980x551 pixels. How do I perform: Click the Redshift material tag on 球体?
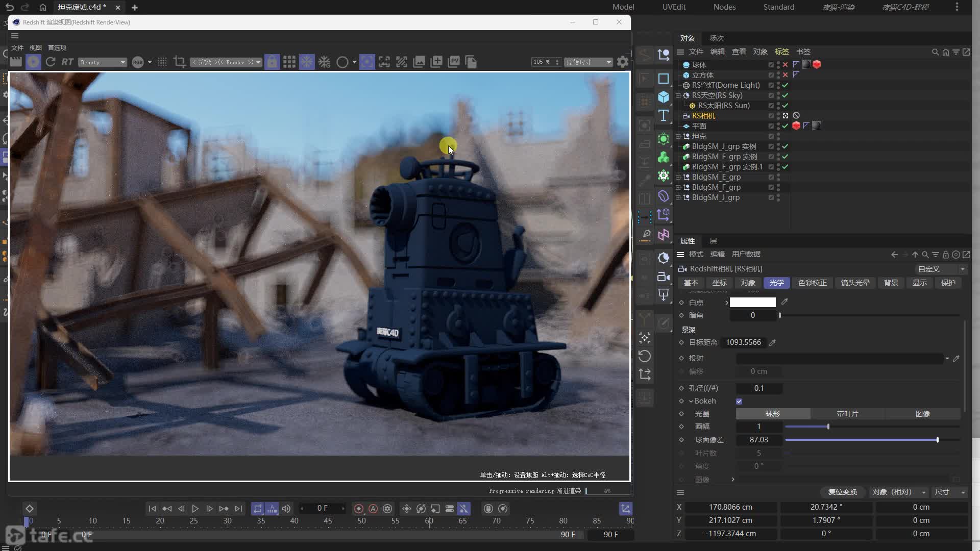pyautogui.click(x=817, y=65)
